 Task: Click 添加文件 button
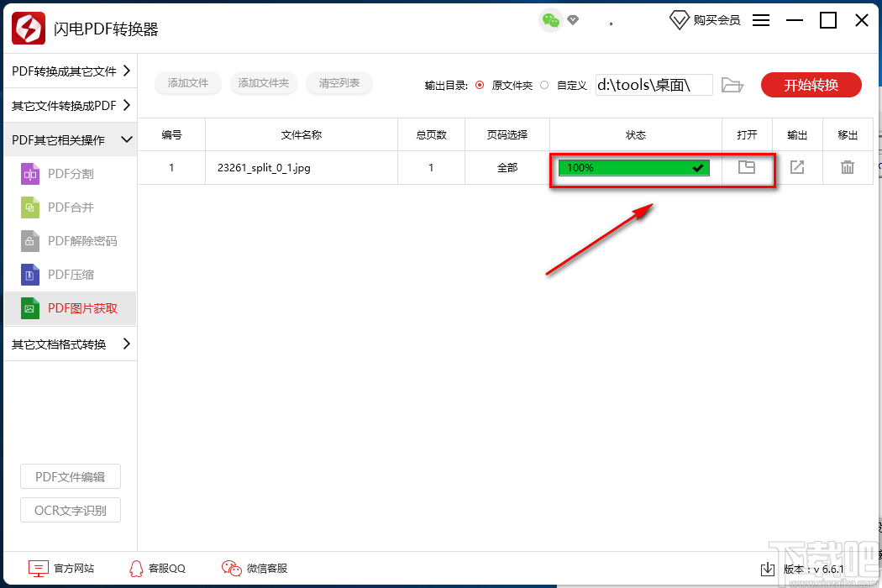click(188, 82)
